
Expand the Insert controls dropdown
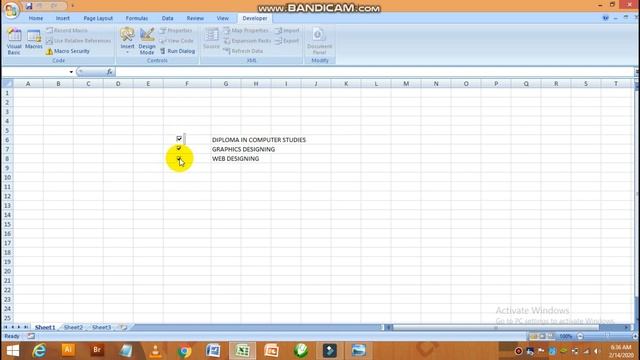pos(127,41)
